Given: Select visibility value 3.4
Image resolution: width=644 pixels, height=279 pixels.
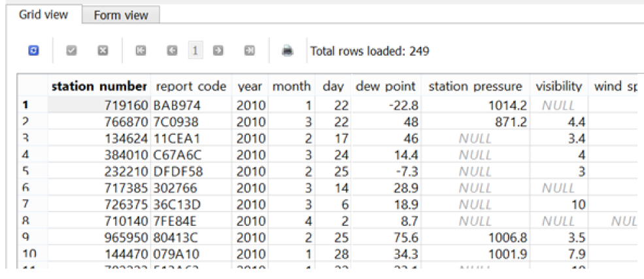Looking at the screenshot, I should 559,138.
